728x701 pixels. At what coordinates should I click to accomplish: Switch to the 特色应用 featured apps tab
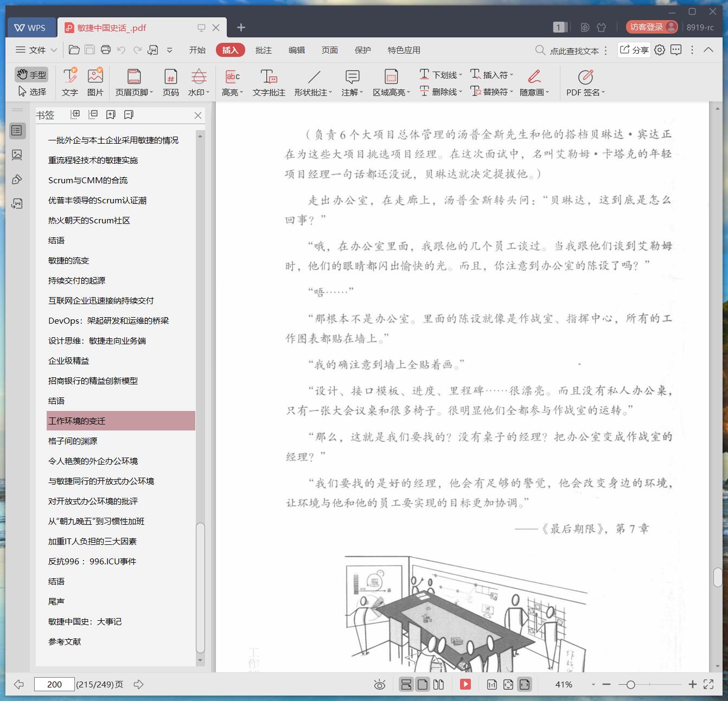pyautogui.click(x=404, y=50)
